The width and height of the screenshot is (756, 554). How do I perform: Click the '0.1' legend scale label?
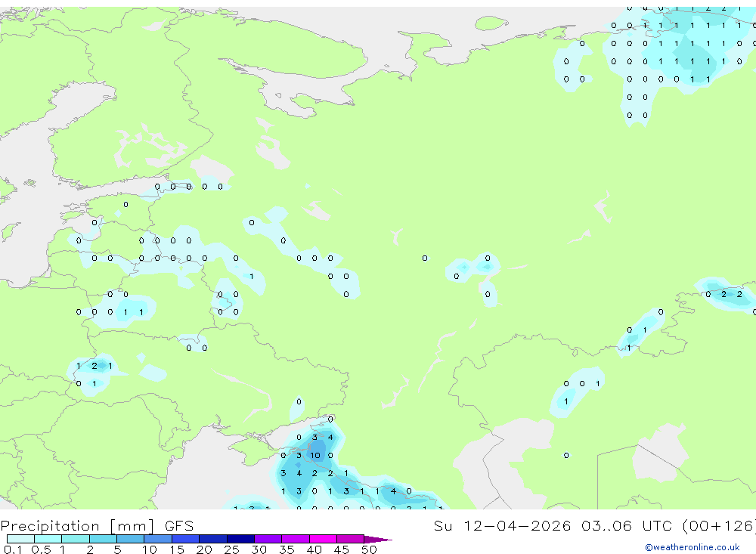click(x=13, y=549)
